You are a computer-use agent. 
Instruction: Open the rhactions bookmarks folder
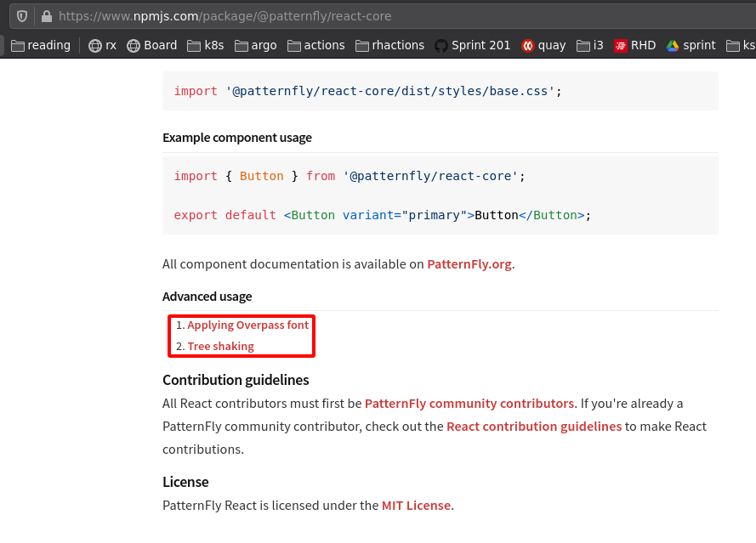390,45
